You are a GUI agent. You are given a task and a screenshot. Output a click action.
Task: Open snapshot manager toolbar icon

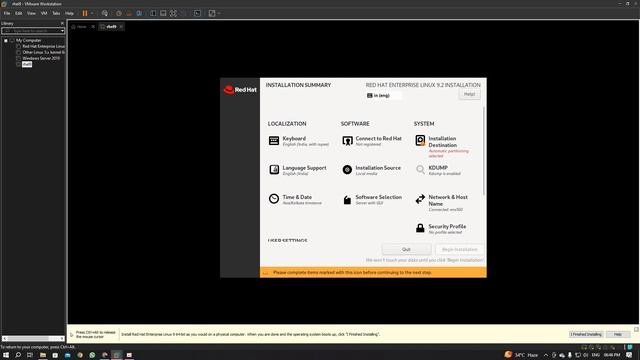tap(139, 13)
